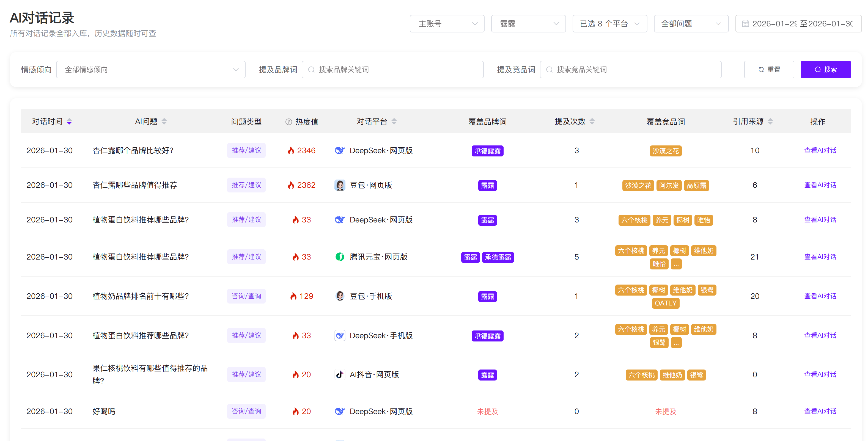Open the 全部情感倾向 sentiment dropdown

coord(151,70)
